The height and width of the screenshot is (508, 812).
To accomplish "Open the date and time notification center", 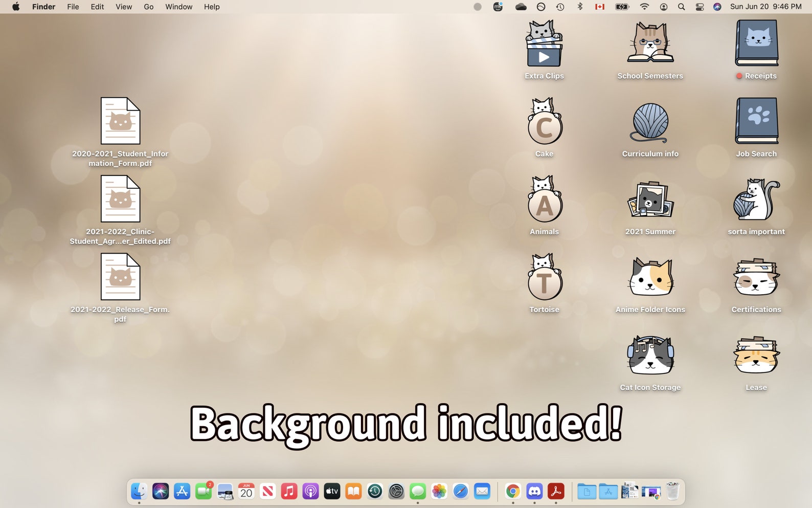I will (x=766, y=7).
